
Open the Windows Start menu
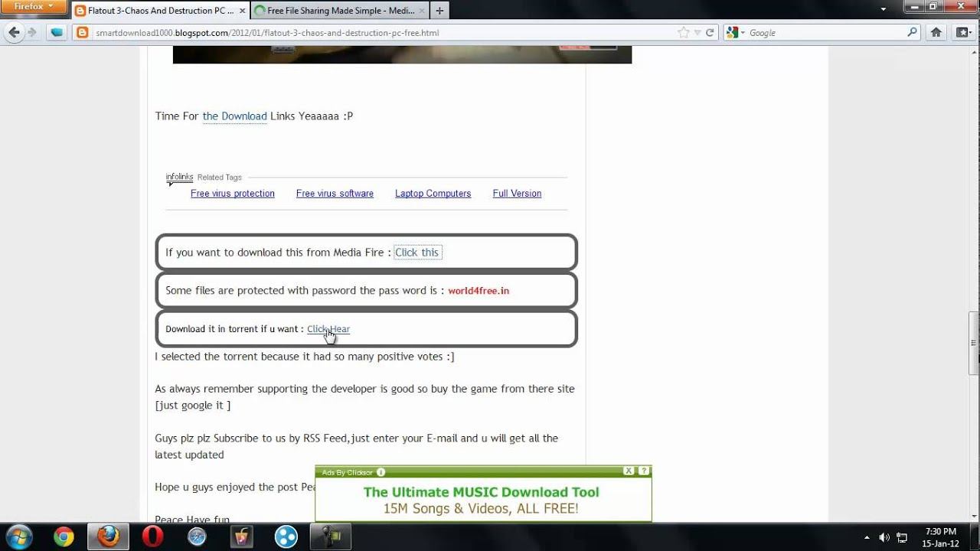point(18,536)
